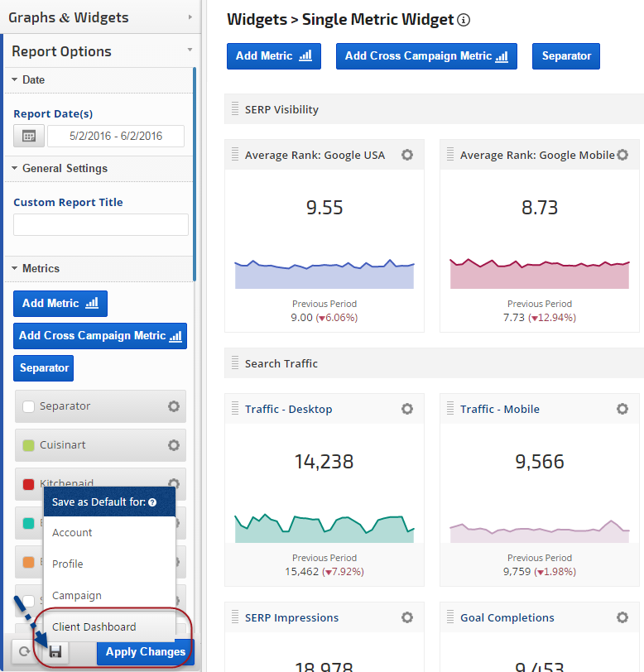Click the green Cuisinart color swatch
Image resolution: width=644 pixels, height=672 pixels.
click(x=28, y=445)
